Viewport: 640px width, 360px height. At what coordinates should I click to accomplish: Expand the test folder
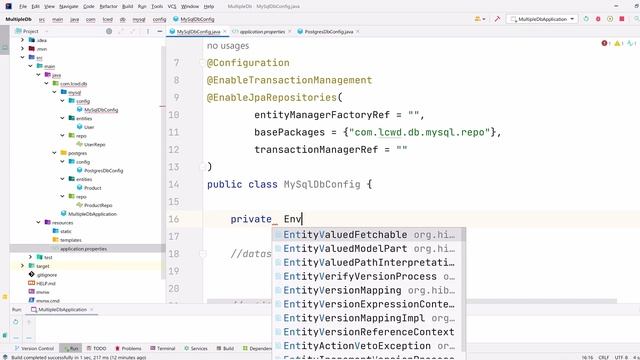31,257
